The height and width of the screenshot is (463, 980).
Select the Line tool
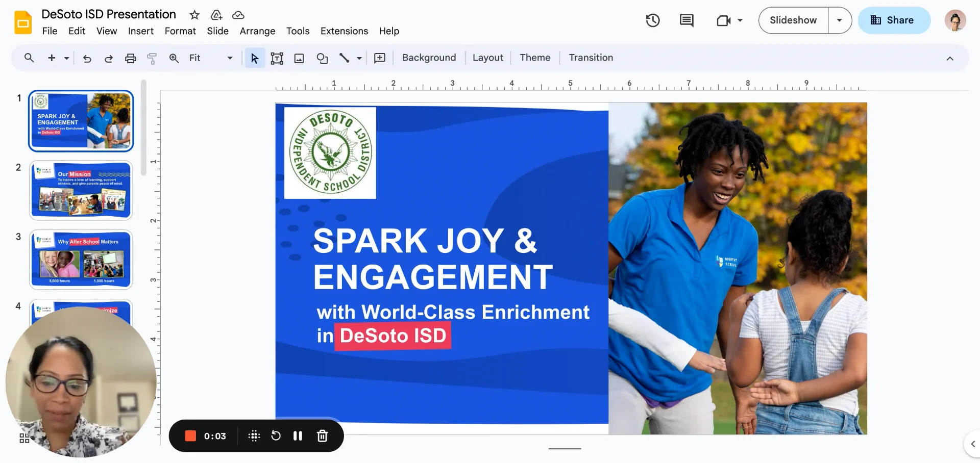click(345, 58)
